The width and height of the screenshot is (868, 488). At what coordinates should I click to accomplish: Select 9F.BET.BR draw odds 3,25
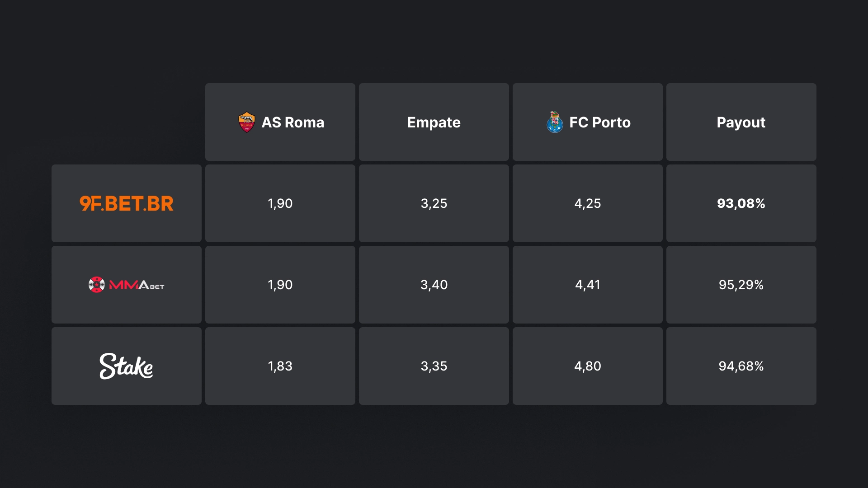(434, 204)
